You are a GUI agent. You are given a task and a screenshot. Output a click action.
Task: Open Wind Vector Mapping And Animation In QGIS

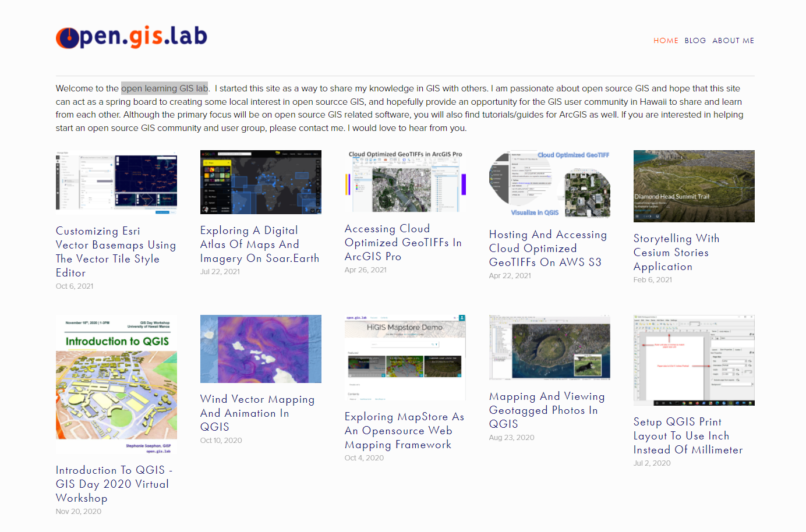257,413
